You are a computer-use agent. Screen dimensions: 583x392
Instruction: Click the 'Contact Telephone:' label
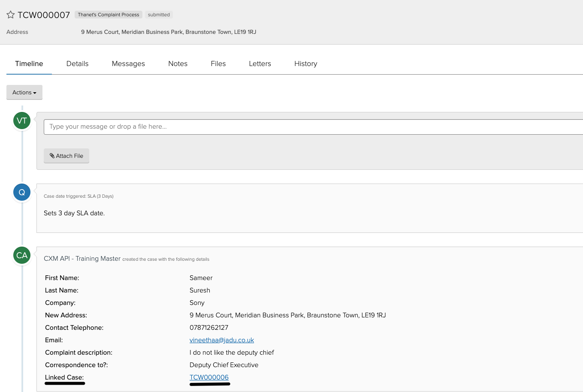pyautogui.click(x=74, y=328)
